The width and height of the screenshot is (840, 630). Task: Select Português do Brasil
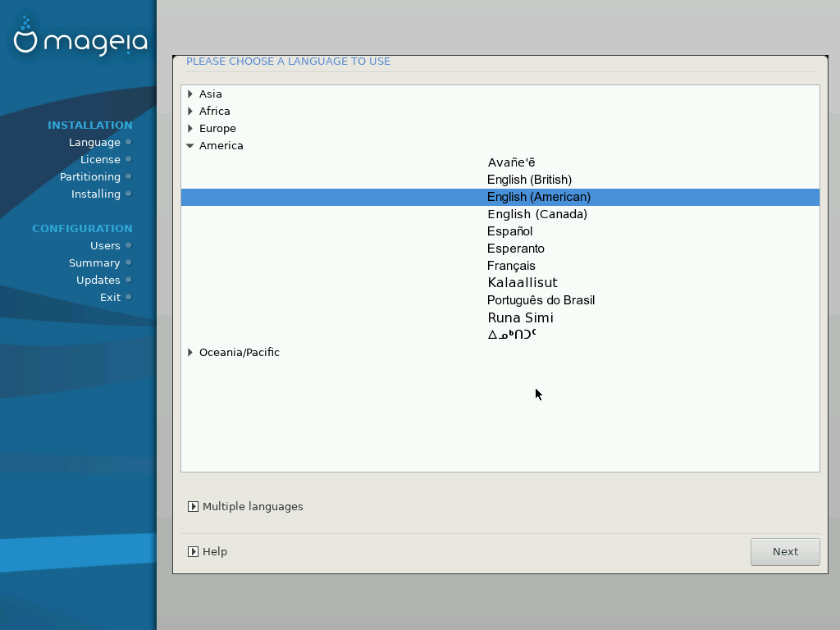541,300
